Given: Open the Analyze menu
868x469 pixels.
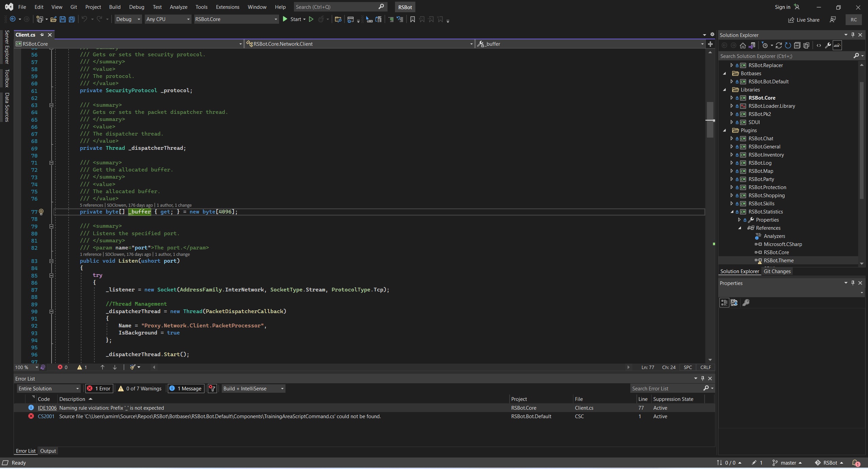Looking at the screenshot, I should tap(178, 7).
